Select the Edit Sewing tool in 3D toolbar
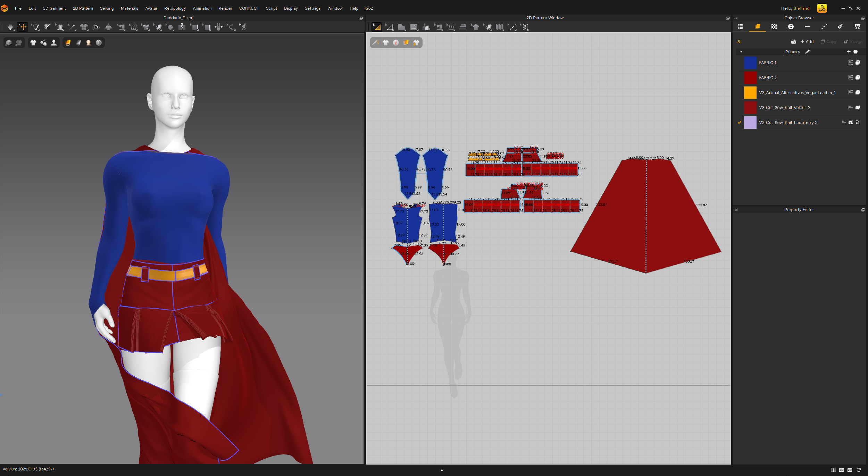 [x=121, y=27]
